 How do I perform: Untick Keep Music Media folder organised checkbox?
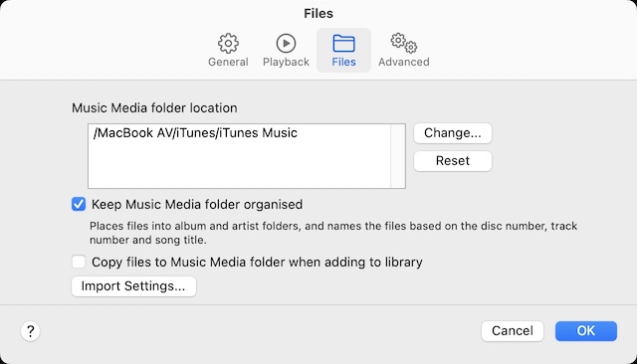coord(79,204)
